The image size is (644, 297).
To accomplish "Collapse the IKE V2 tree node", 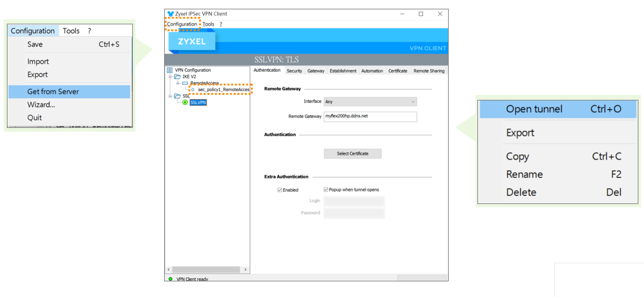I will [x=170, y=77].
